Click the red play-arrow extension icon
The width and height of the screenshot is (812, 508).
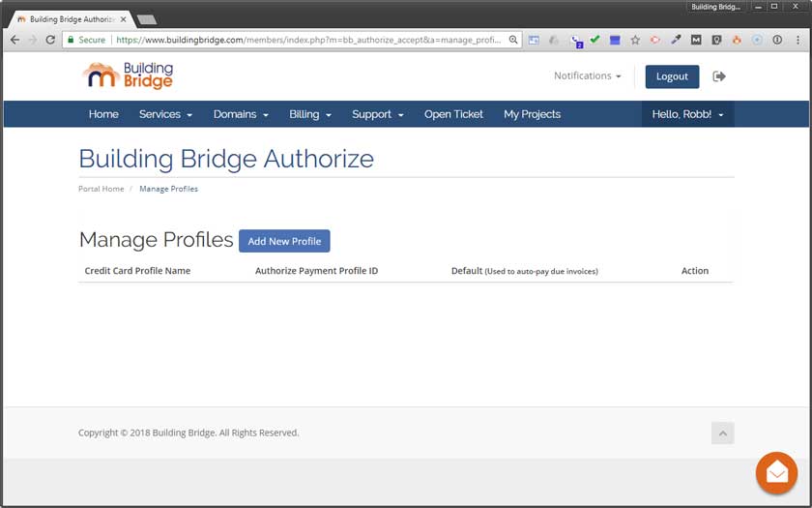pyautogui.click(x=655, y=40)
